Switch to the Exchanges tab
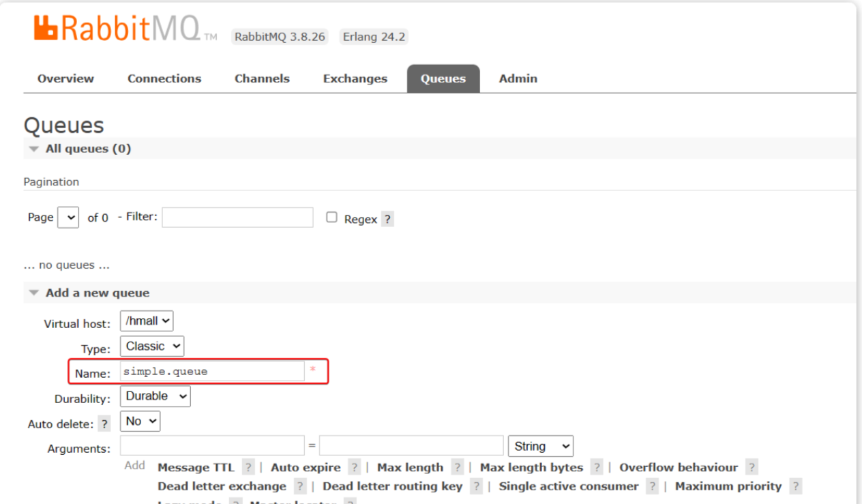 tap(355, 78)
